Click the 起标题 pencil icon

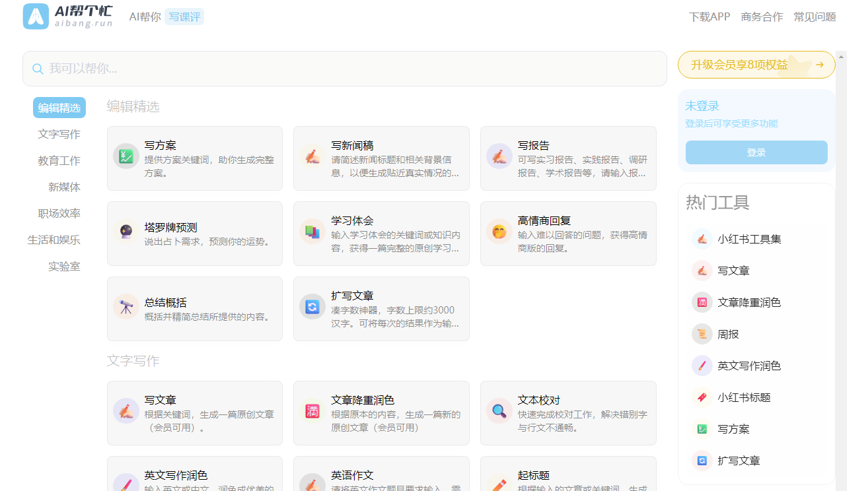click(x=499, y=484)
